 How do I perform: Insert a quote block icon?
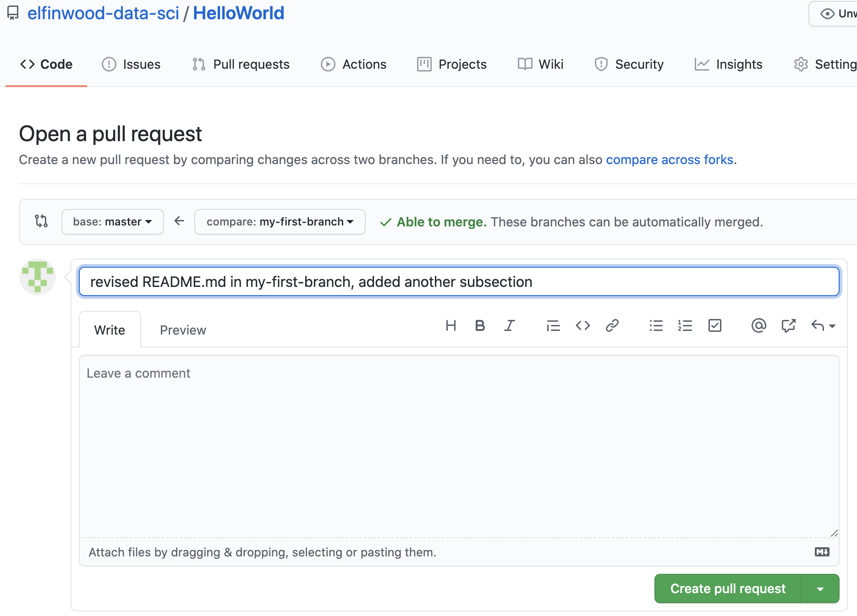pos(553,326)
